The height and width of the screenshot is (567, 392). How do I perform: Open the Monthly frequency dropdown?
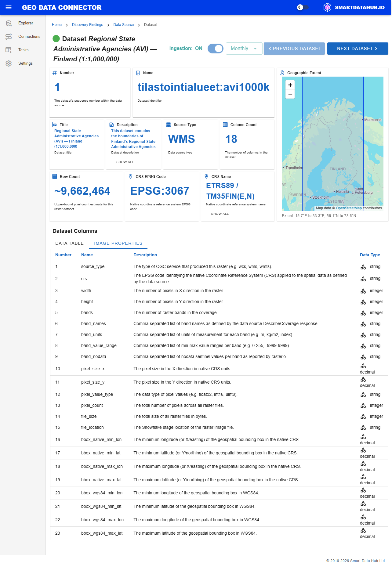tap(244, 49)
